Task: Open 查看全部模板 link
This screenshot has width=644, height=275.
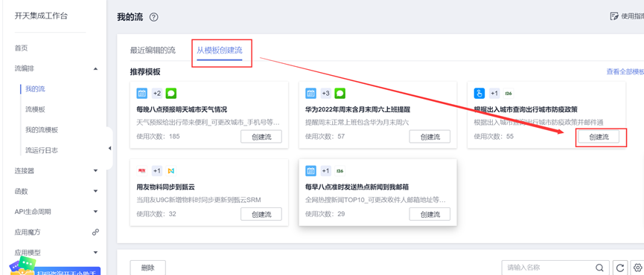Action: pyautogui.click(x=625, y=71)
